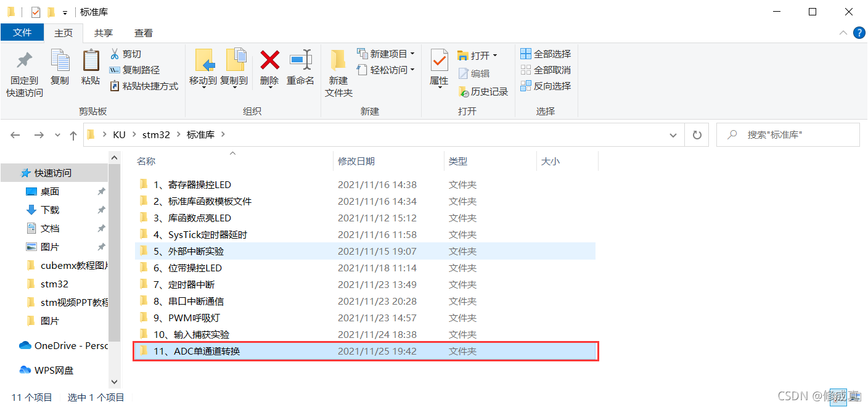Viewport: 868px width, 407px height.
Task: Refresh the current folder view
Action: point(697,134)
